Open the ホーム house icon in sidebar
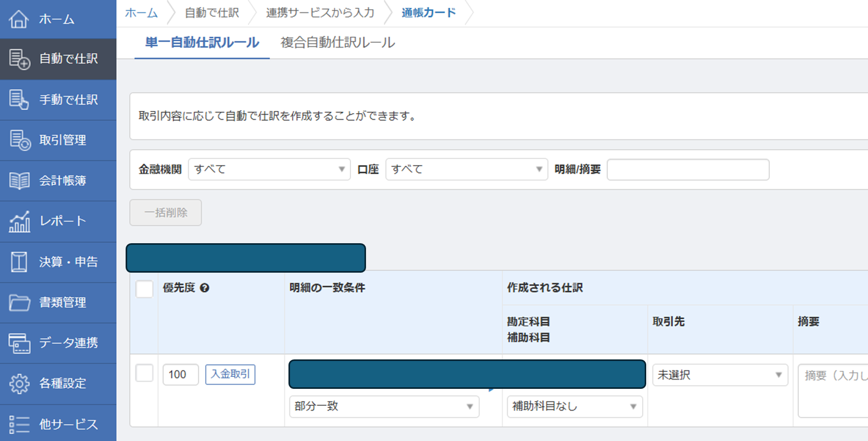This screenshot has height=441, width=868. coord(19,19)
